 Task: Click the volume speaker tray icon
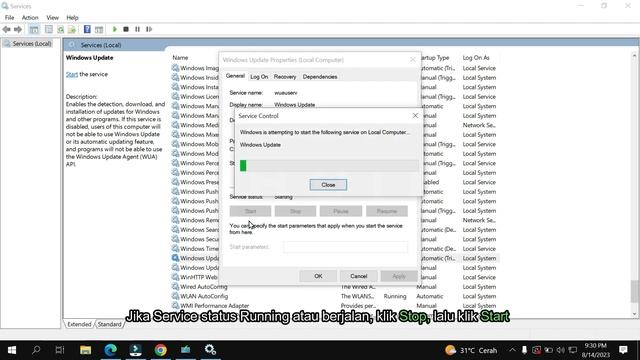[561, 350]
